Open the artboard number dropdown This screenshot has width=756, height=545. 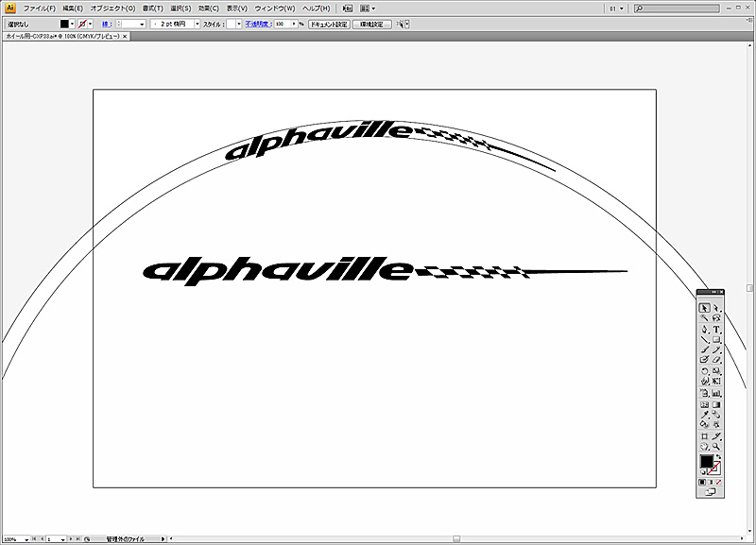pyautogui.click(x=62, y=539)
